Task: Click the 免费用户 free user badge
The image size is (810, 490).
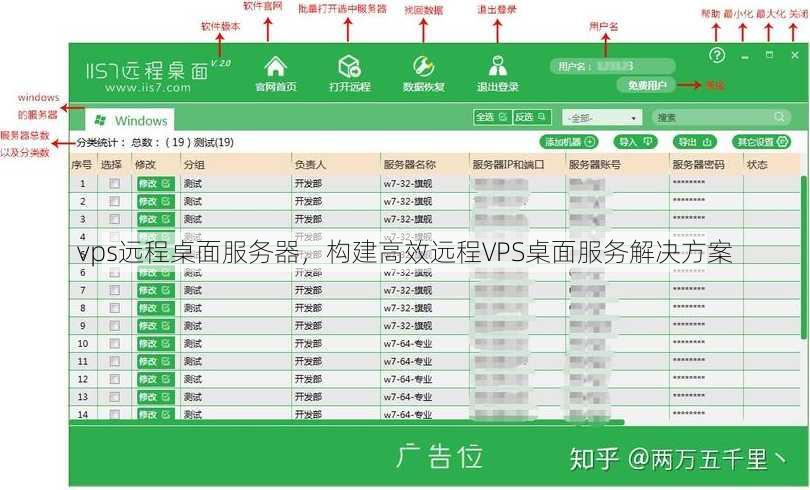Action: [646, 85]
